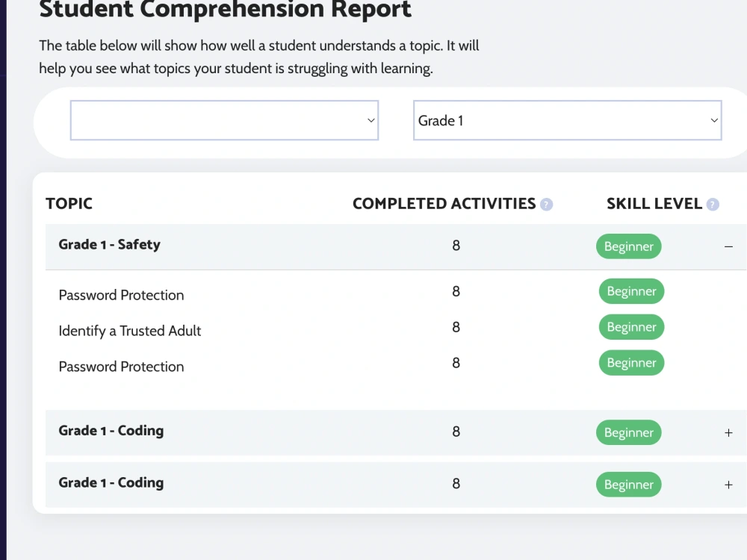Click the SKILL LEVEL column header

coord(654,204)
